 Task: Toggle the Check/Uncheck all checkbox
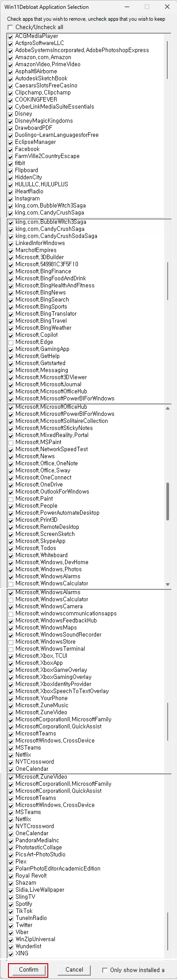(x=11, y=27)
